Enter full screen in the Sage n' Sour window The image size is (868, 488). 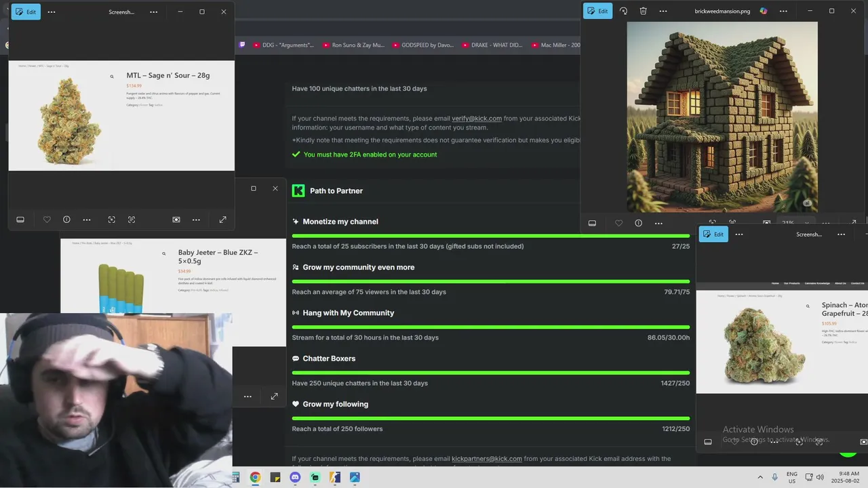click(222, 220)
